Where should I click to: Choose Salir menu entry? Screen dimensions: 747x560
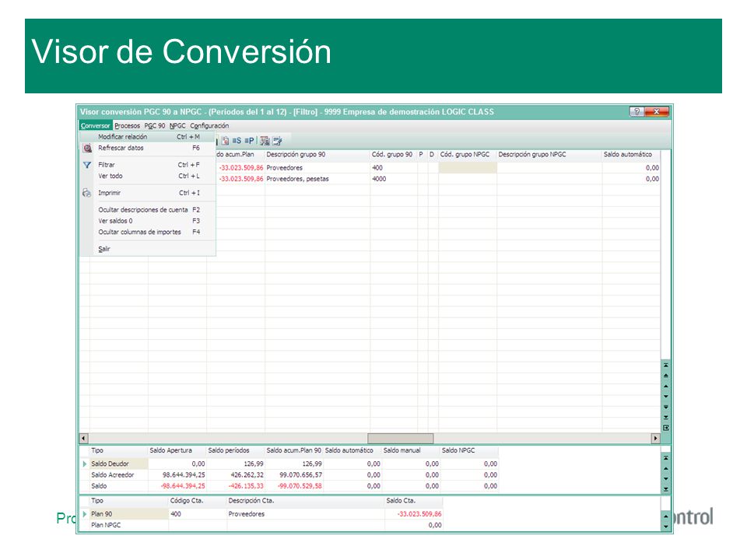[149, 249]
